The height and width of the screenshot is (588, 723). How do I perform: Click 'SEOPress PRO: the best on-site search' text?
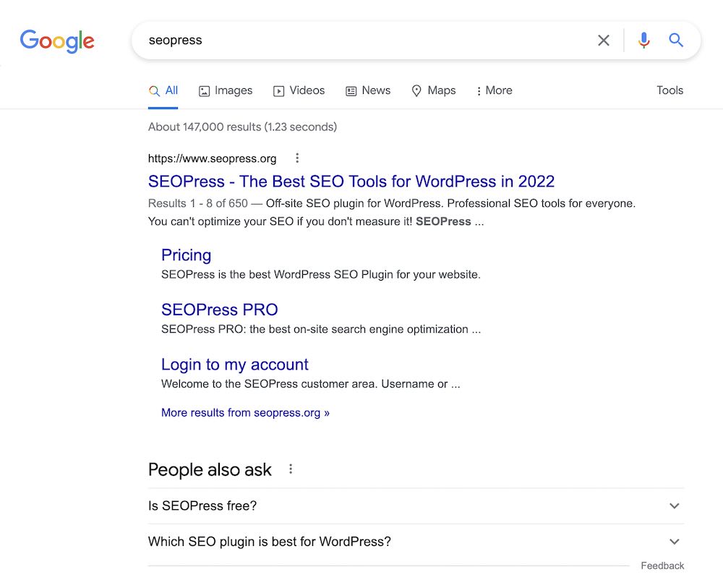click(321, 329)
